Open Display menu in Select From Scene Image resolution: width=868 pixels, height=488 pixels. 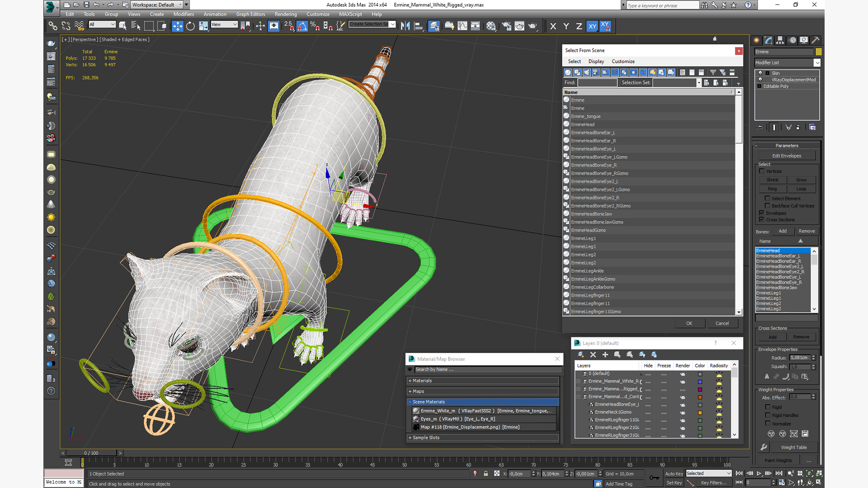click(596, 61)
